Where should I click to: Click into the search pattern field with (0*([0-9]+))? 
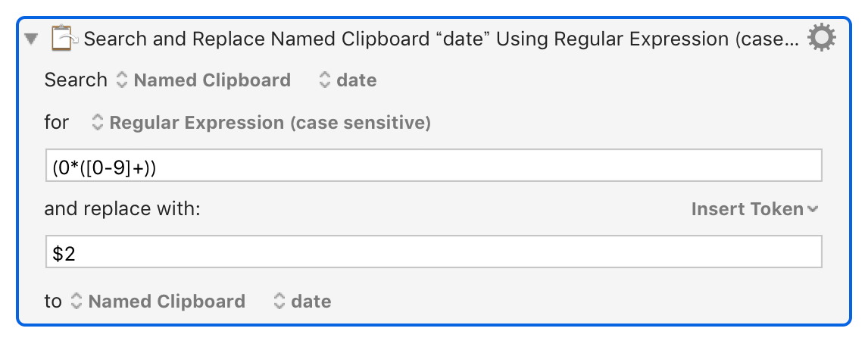433,165
